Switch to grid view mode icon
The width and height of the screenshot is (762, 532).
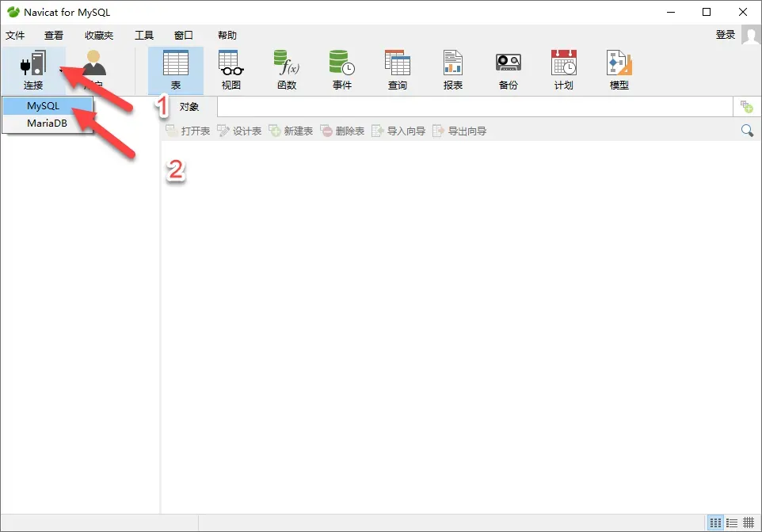749,522
